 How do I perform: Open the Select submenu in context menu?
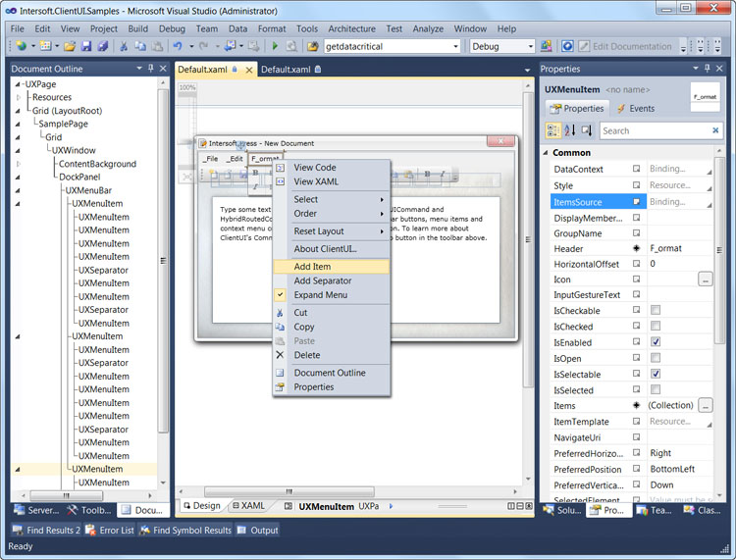332,199
